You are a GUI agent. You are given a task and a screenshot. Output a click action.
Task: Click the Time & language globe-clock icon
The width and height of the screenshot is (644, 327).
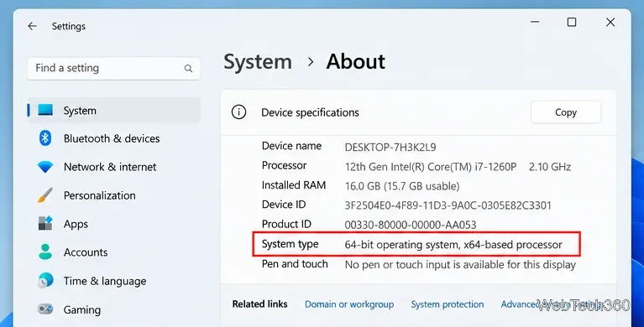coord(45,280)
